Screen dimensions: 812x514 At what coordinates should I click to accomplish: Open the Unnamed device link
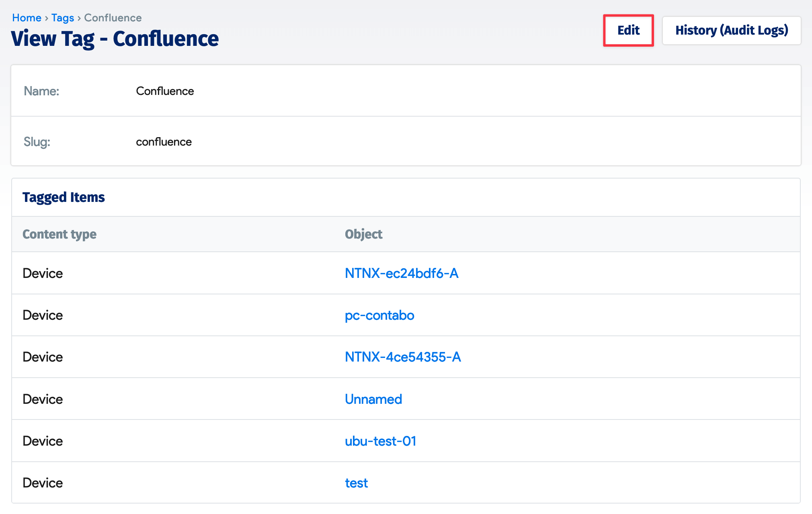[373, 399]
